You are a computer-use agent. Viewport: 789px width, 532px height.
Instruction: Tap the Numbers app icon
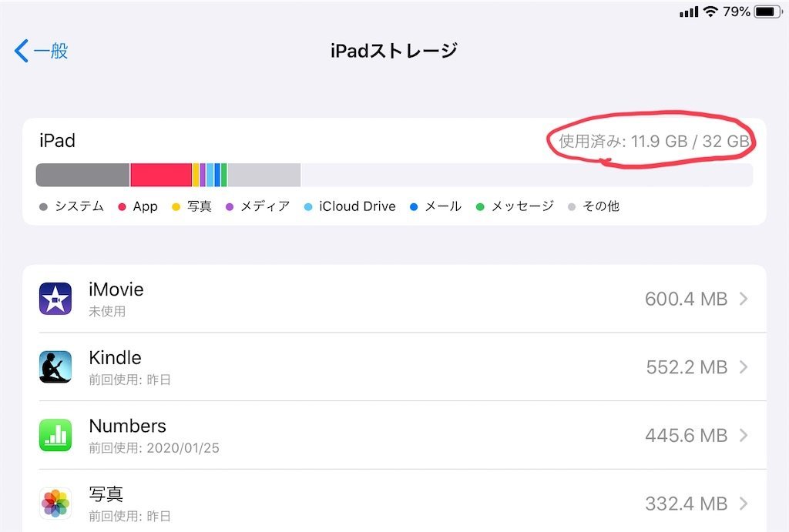(55, 435)
